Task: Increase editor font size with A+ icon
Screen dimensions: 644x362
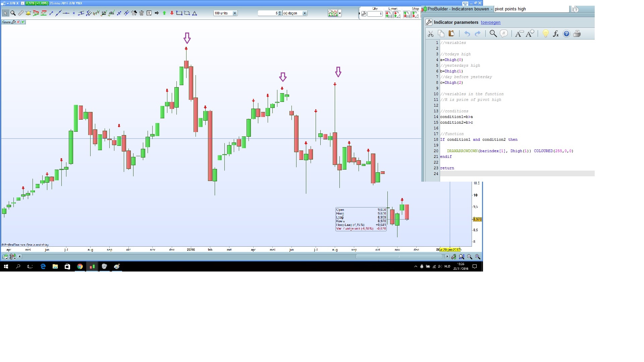Action: tap(530, 34)
